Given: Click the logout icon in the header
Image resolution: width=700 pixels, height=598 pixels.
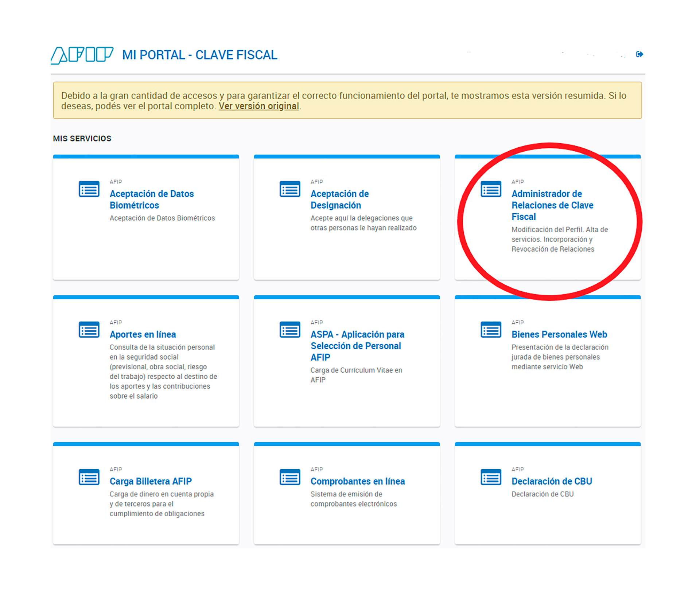Looking at the screenshot, I should (x=639, y=54).
